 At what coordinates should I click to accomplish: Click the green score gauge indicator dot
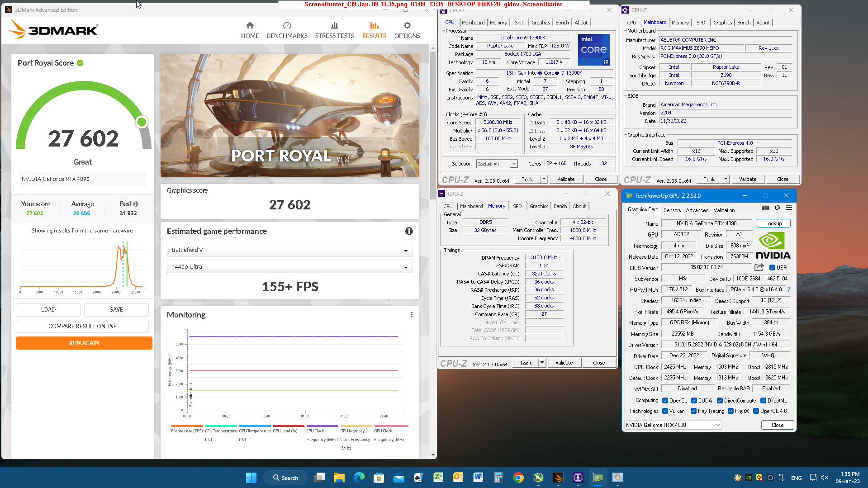pos(142,122)
